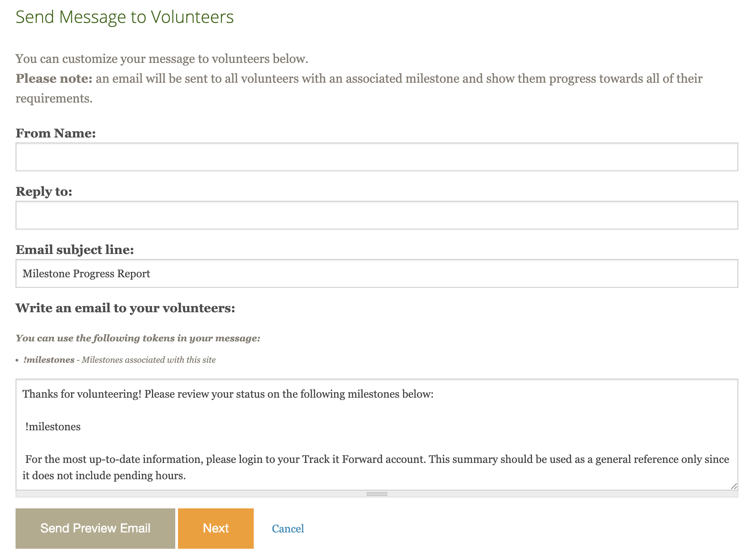Click the "Thanks for volunteering!" line in message

pos(82,394)
